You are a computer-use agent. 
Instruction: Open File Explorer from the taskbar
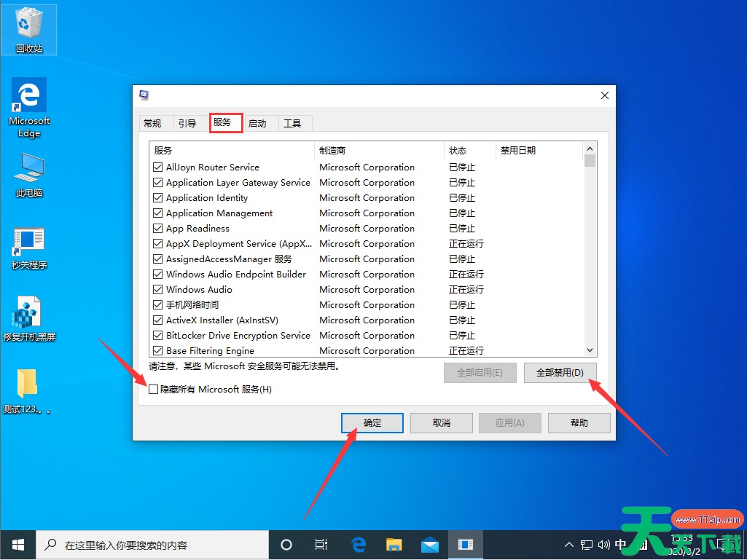click(x=394, y=545)
